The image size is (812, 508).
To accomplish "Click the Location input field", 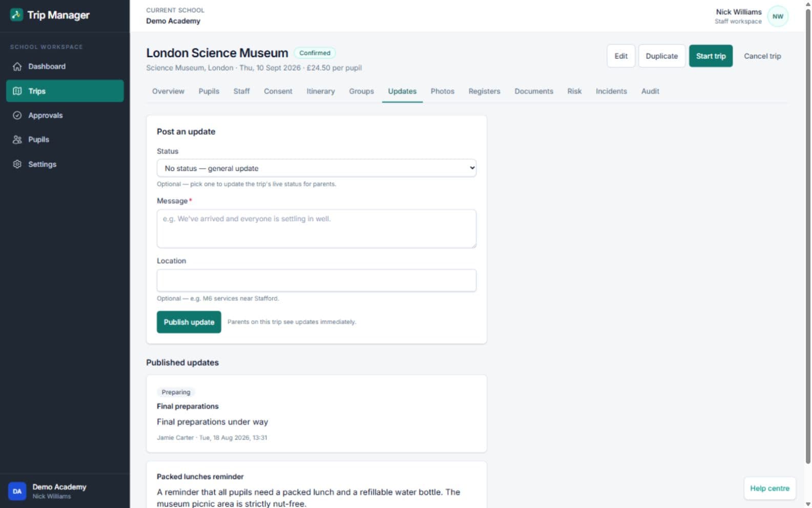I will click(x=316, y=280).
